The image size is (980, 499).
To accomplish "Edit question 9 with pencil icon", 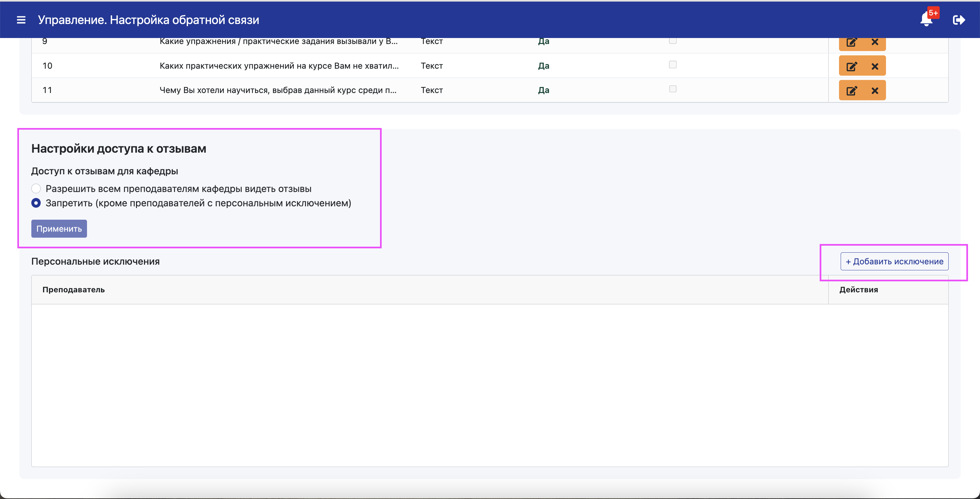I will click(851, 43).
